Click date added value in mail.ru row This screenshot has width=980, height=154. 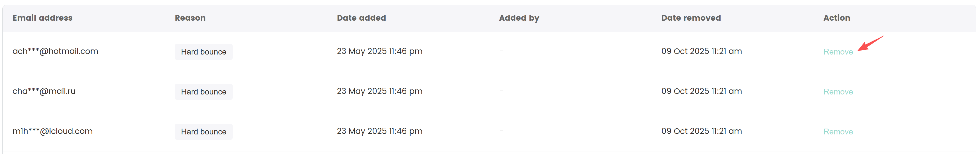coord(379,91)
